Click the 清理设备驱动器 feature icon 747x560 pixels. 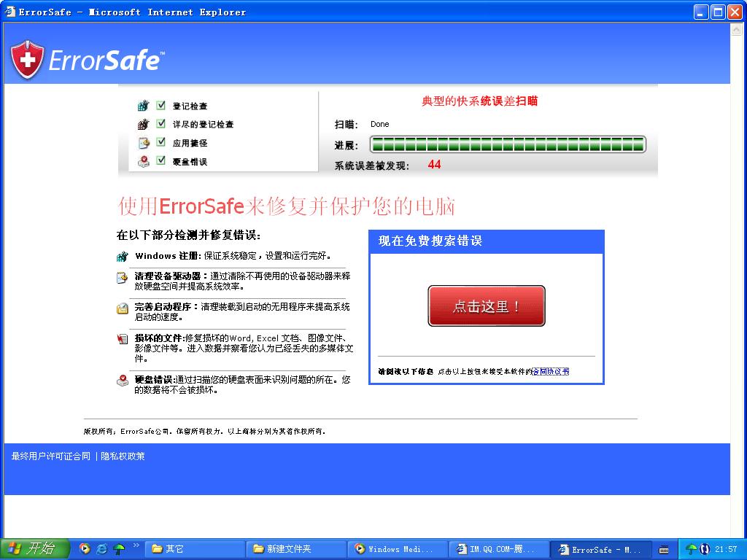(x=123, y=277)
